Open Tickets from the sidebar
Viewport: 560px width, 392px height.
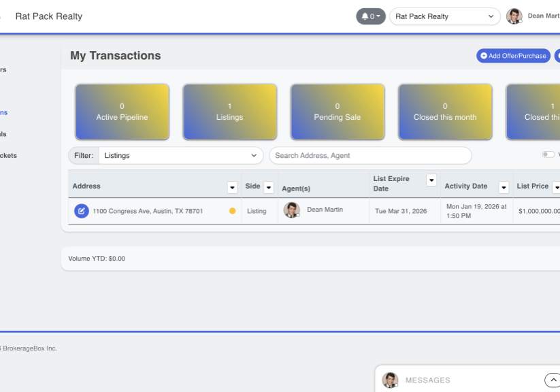[5, 155]
